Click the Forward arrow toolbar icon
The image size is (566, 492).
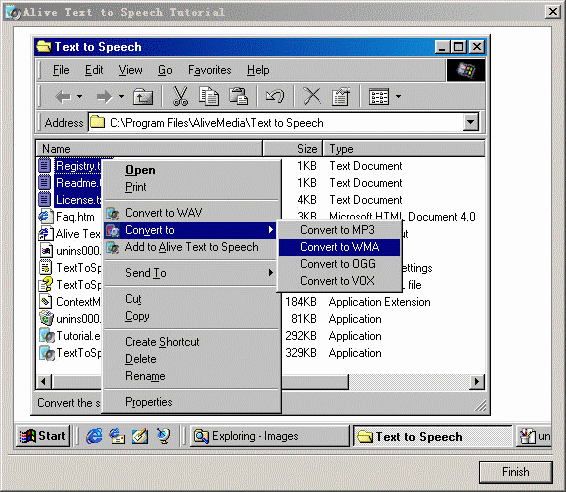pyautogui.click(x=105, y=97)
